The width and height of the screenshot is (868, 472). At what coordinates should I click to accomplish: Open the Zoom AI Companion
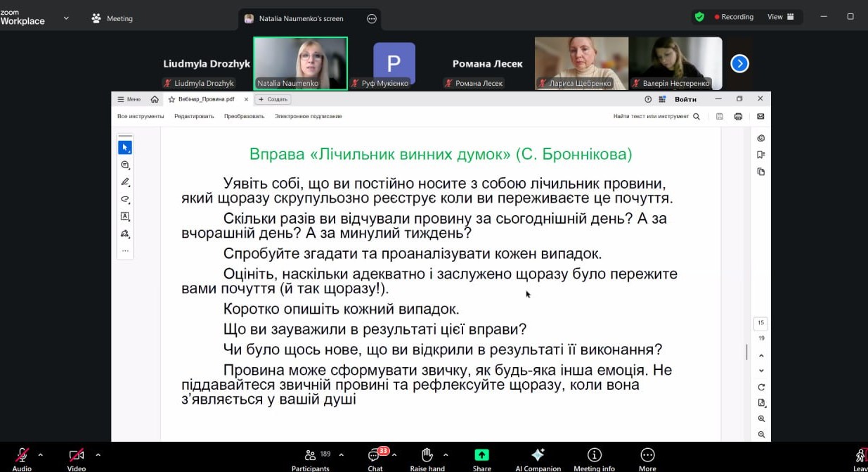coord(538,455)
